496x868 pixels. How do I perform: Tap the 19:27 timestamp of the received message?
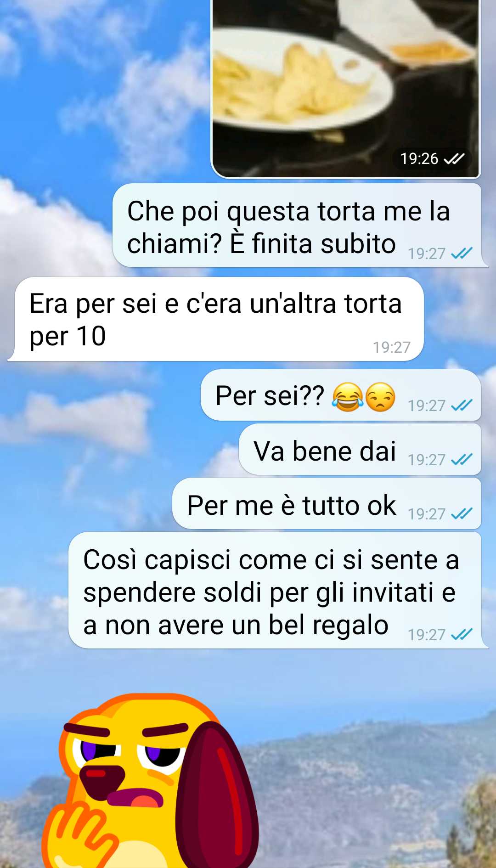click(x=391, y=347)
